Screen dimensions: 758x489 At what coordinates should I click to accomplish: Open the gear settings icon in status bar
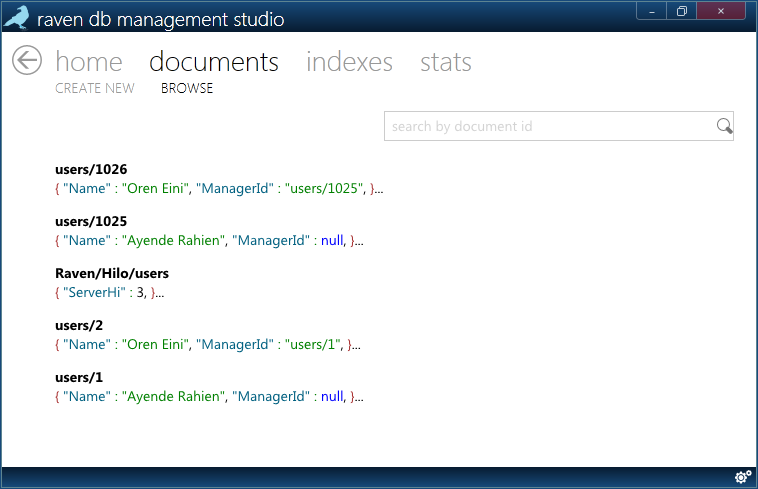[743, 477]
